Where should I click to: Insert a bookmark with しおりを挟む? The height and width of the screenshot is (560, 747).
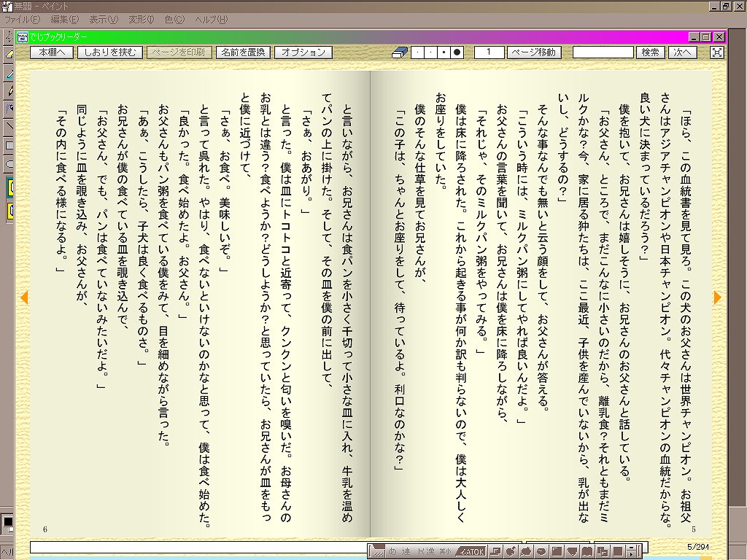point(110,52)
